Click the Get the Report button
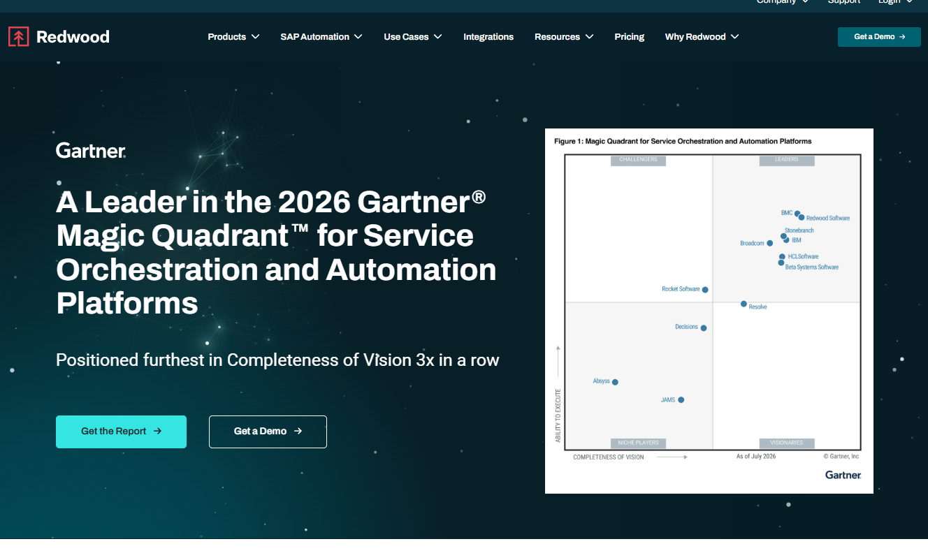This screenshot has width=928, height=560. (x=121, y=432)
